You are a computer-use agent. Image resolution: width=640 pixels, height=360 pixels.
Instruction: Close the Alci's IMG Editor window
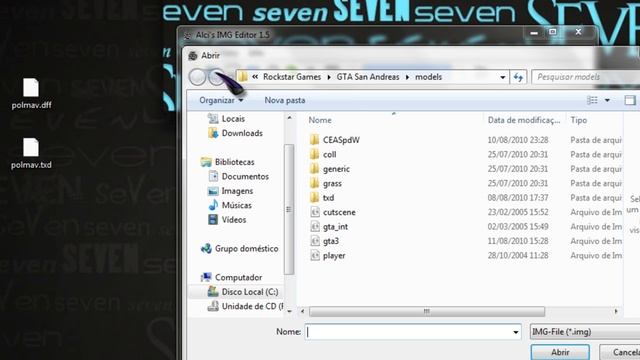[x=578, y=32]
